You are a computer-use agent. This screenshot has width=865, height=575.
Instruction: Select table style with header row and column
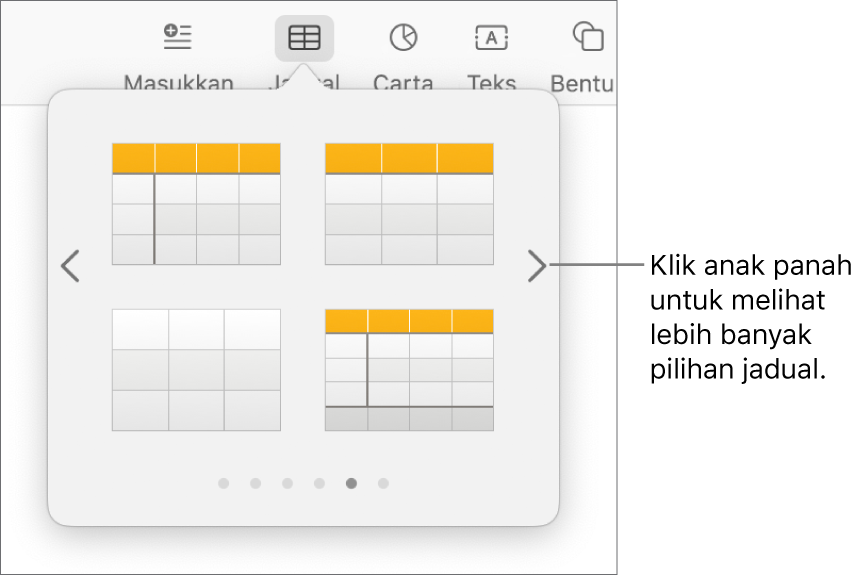[196, 204]
